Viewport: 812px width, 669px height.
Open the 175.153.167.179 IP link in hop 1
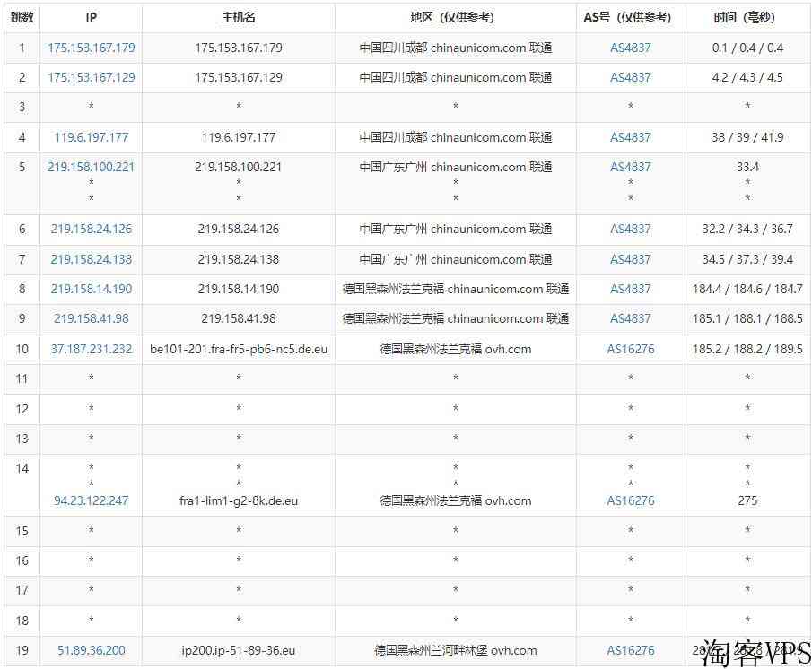(92, 48)
